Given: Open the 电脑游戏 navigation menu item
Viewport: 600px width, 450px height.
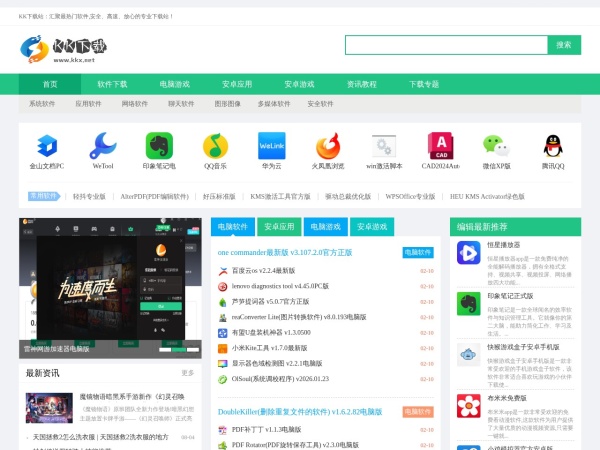Looking at the screenshot, I should click(174, 84).
